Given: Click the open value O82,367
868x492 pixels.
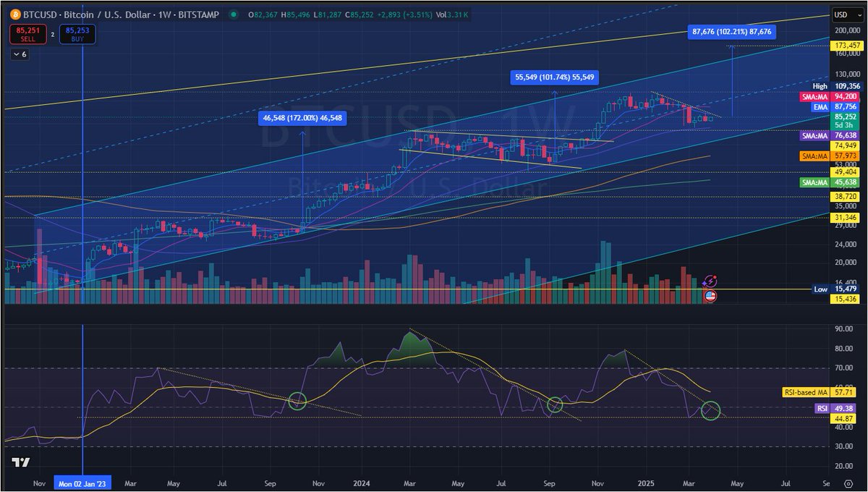Looking at the screenshot, I should [261, 14].
